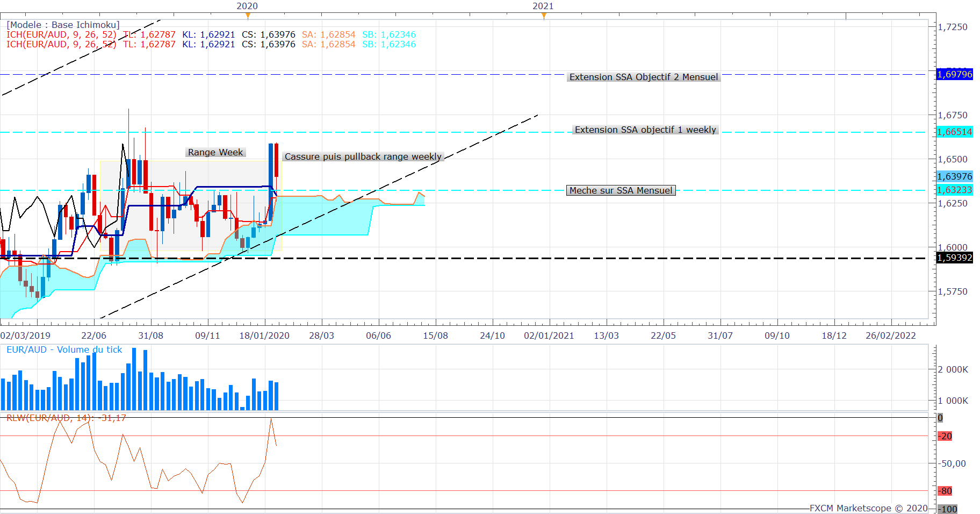Click the 26/02/2022 date on the time axis
The image size is (980, 514).
coord(891,335)
